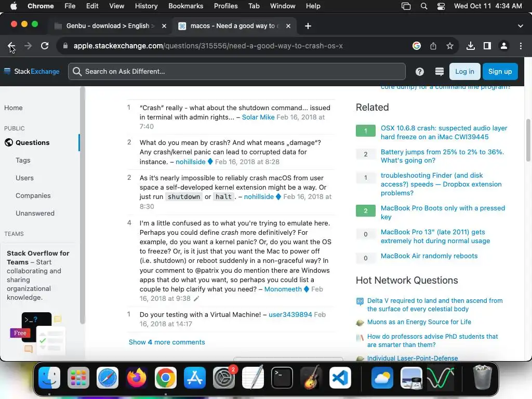The height and width of the screenshot is (399, 532).
Task: Open Battery jumps from 25% related question
Action: tap(442, 156)
